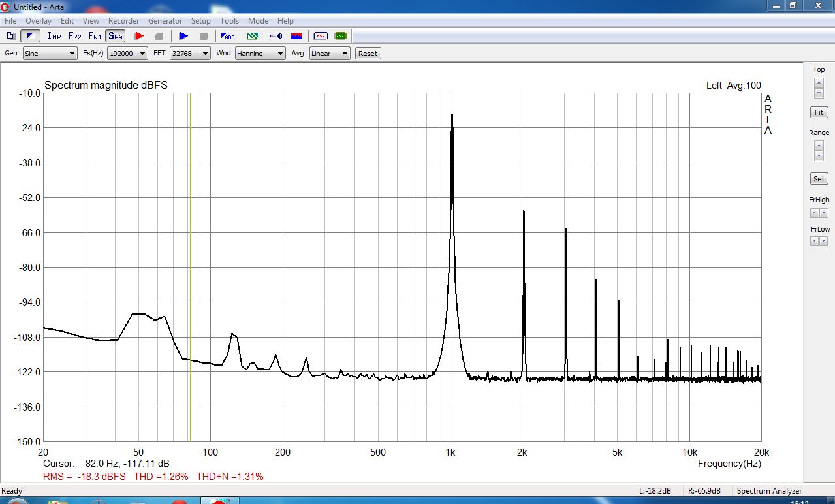Click the green striped toolbar icon
Viewport: 835px width, 504px height.
point(251,36)
